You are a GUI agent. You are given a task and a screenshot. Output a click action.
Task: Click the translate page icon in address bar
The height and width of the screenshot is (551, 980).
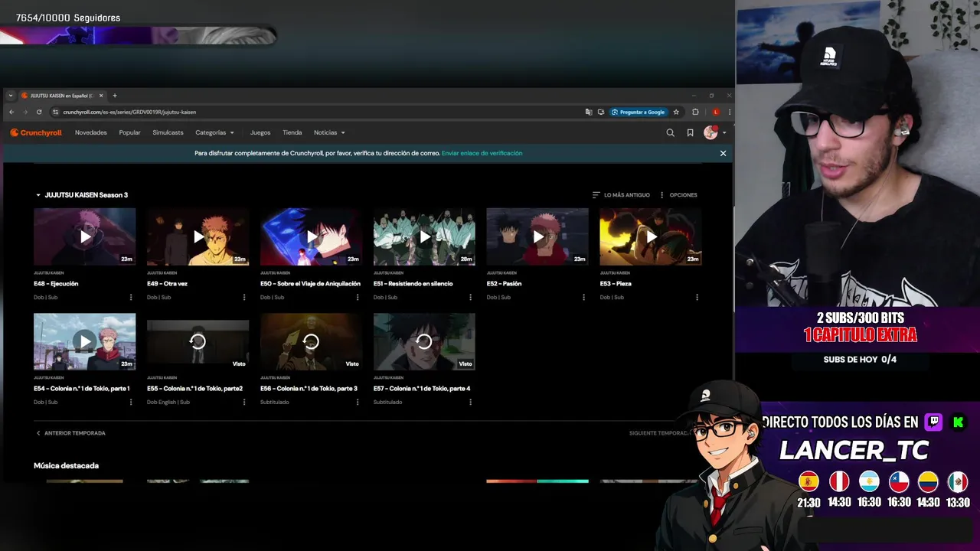point(588,112)
